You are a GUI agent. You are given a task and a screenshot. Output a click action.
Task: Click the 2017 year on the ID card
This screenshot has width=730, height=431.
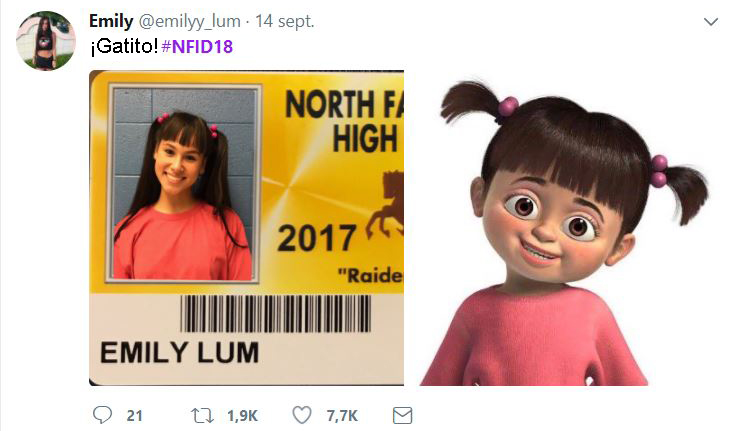[316, 238]
